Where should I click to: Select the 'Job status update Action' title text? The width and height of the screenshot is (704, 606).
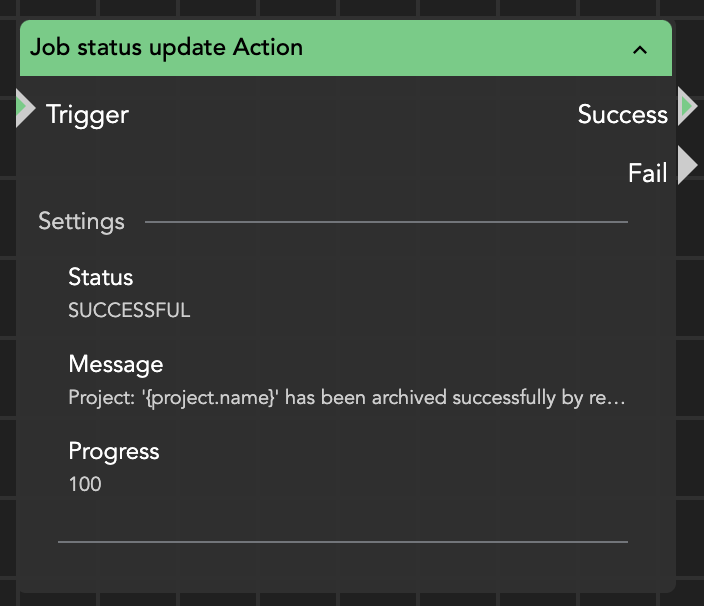(x=166, y=48)
